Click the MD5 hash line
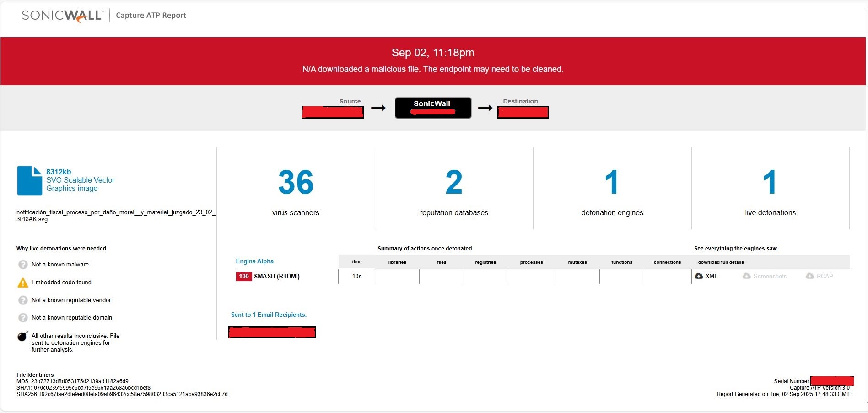The width and height of the screenshot is (868, 413). (x=72, y=381)
